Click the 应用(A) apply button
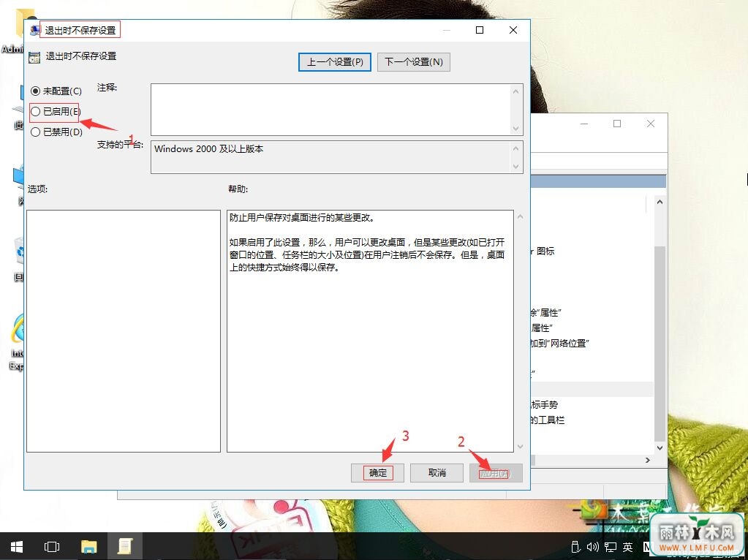Image resolution: width=748 pixels, height=560 pixels. (x=496, y=473)
